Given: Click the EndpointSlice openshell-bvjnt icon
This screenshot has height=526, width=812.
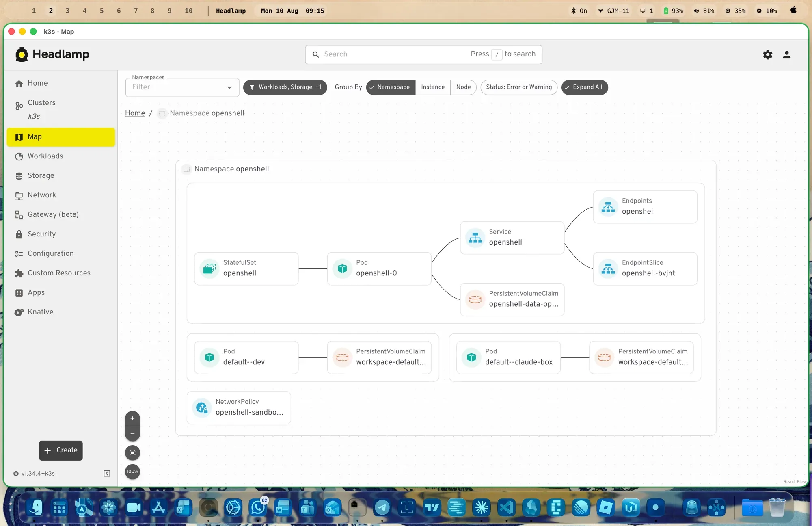Looking at the screenshot, I should 608,268.
